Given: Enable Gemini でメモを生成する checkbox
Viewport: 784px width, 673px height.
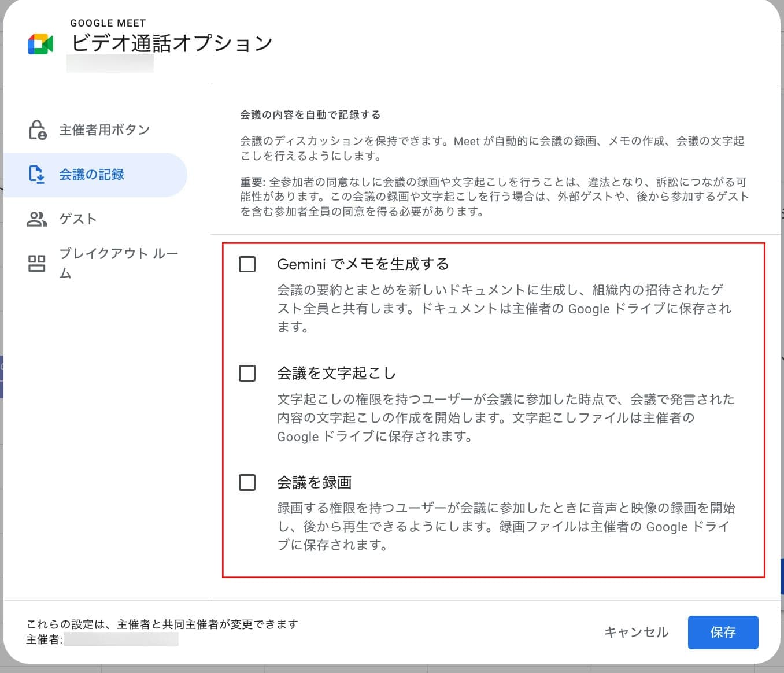Looking at the screenshot, I should [247, 264].
